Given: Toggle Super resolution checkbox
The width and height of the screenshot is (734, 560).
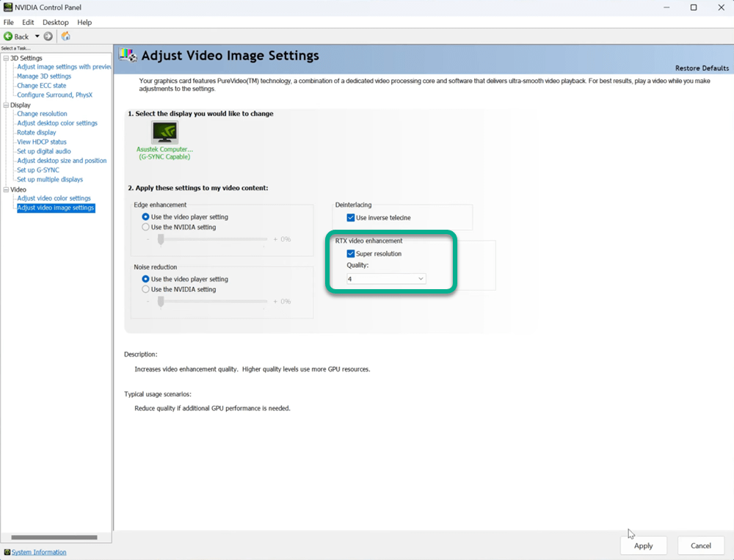Looking at the screenshot, I should pos(351,254).
